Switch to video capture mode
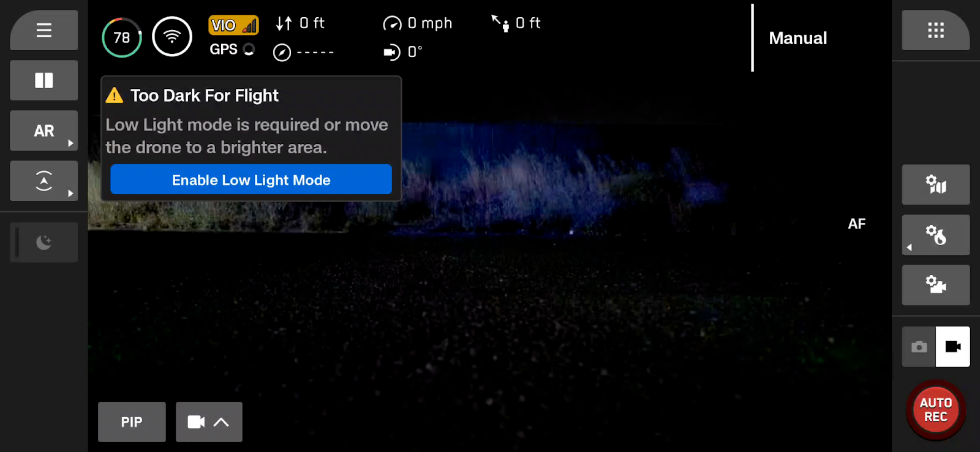 (x=953, y=347)
